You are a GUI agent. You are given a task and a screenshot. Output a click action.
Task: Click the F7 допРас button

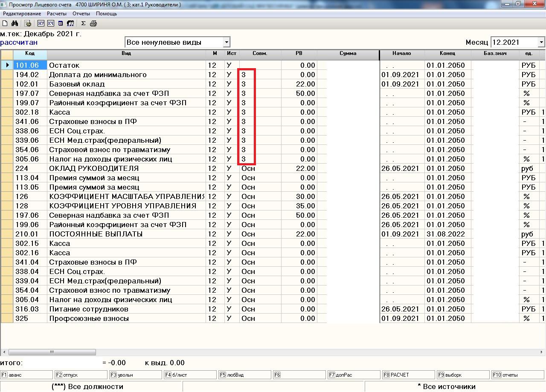pyautogui.click(x=354, y=375)
